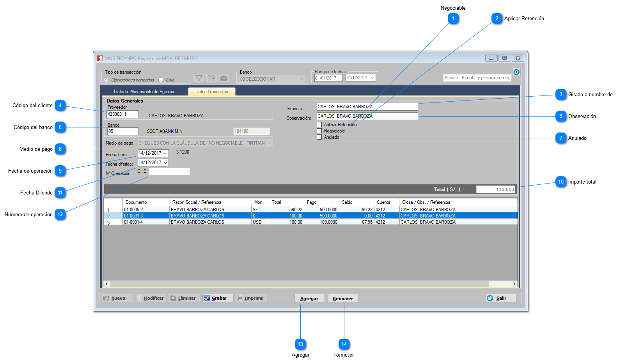Select the Operaciones bancarias radio button
Viewport: 619px width, 364px height.
[106, 80]
